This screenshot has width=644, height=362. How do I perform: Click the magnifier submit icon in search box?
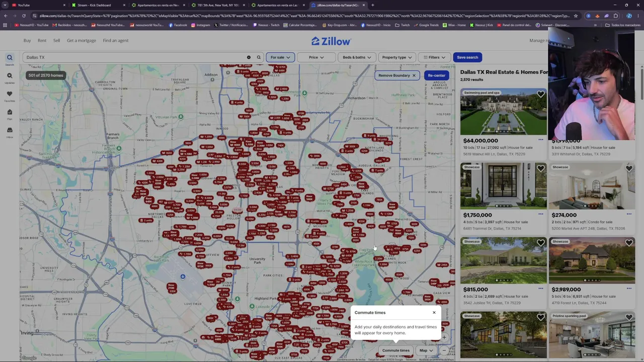tap(259, 57)
